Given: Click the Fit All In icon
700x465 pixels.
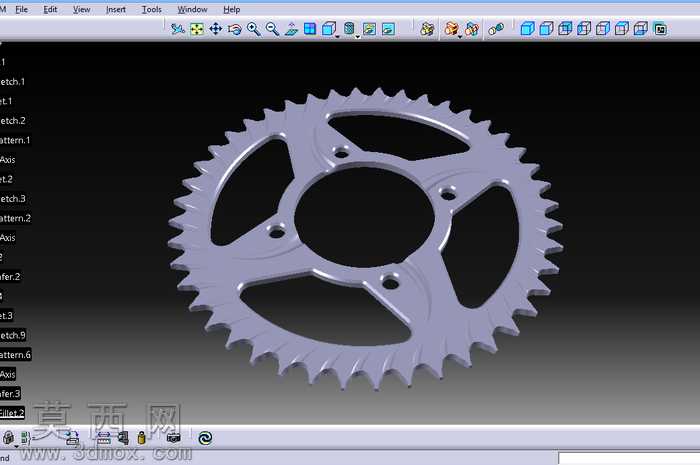Looking at the screenshot, I should coord(197,29).
